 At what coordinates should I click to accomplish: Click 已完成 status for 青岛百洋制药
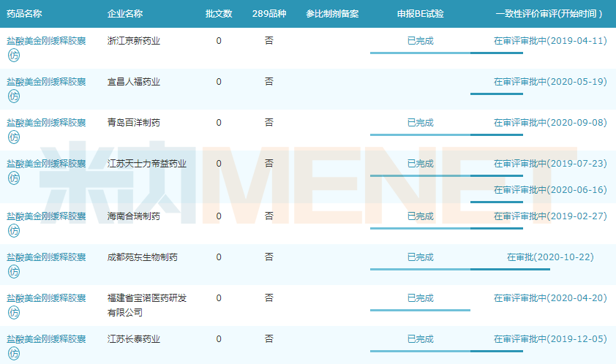(x=421, y=123)
